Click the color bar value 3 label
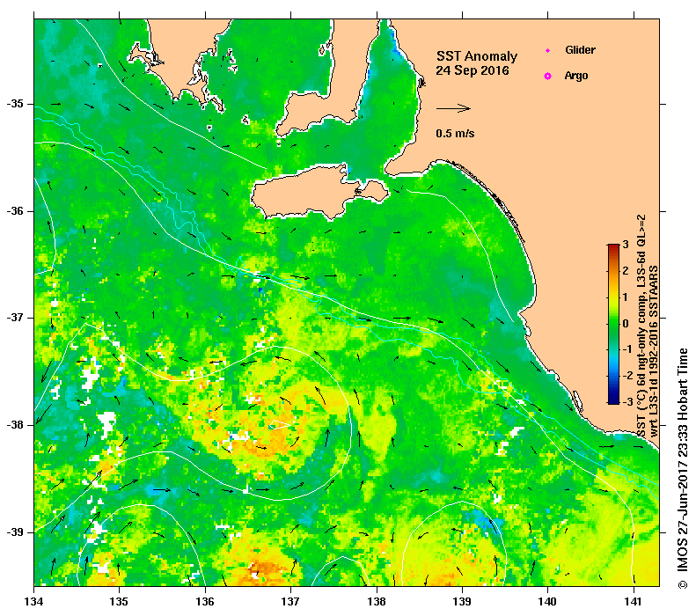 [x=626, y=245]
